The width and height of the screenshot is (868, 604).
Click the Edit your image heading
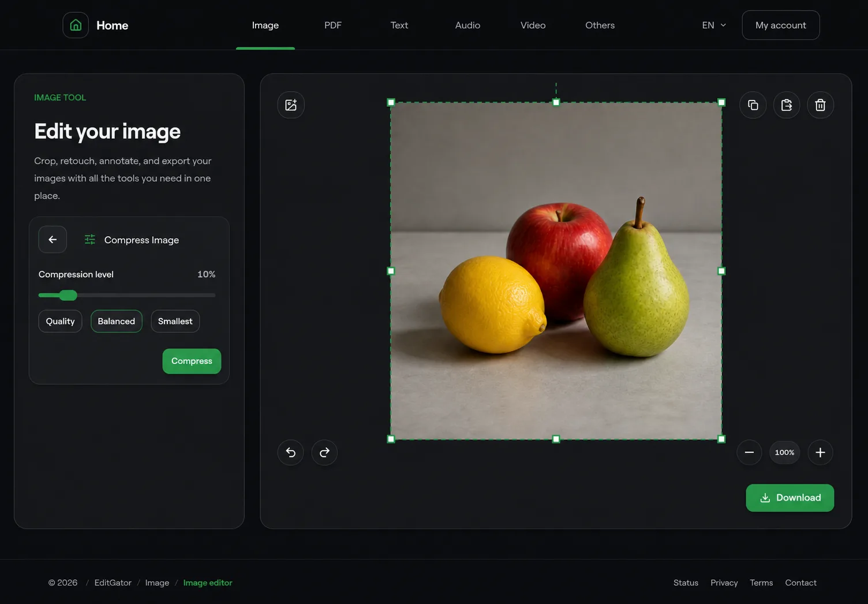pos(107,132)
